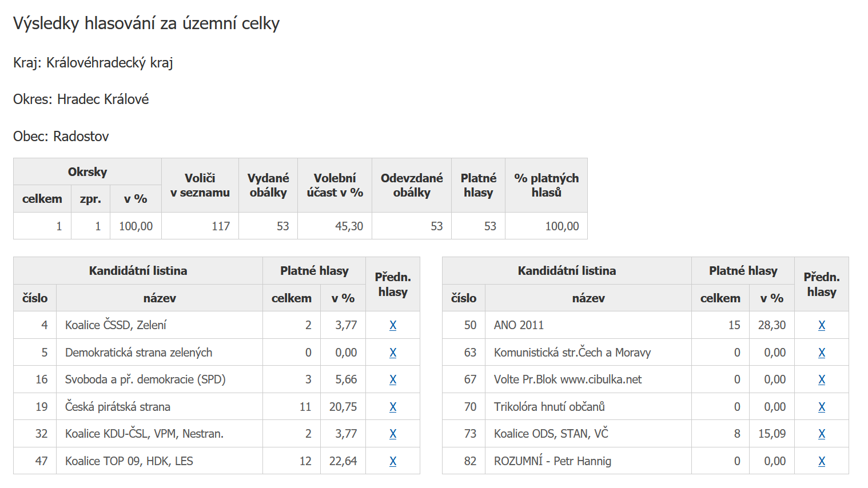The width and height of the screenshot is (868, 488).
Task: Click the 'Obec: Radostov' text
Action: tap(61, 137)
